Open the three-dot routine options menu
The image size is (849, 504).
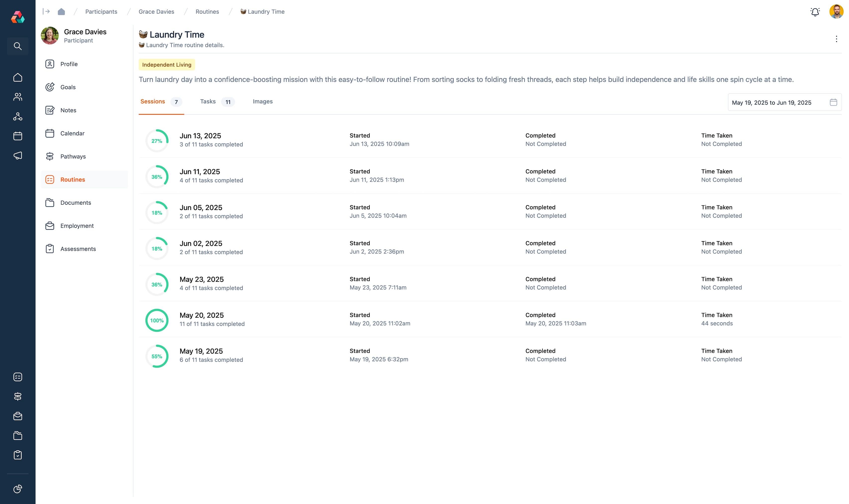click(x=836, y=39)
